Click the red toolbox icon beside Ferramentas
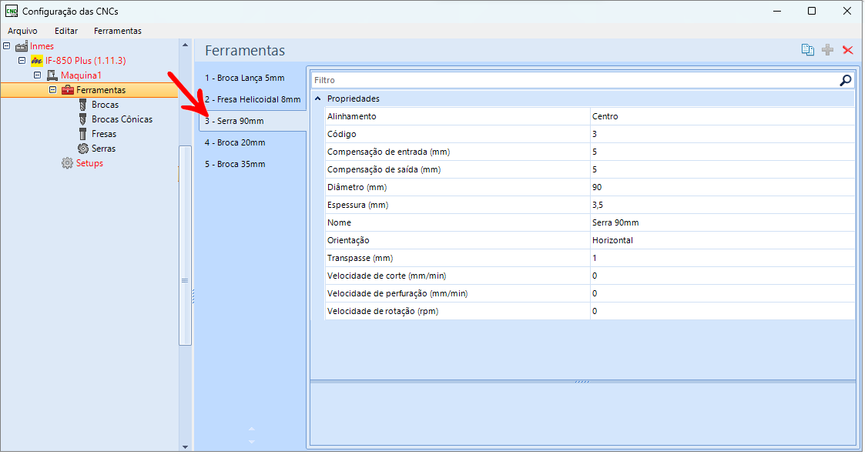Viewport: 868px width, 458px height. (x=68, y=89)
